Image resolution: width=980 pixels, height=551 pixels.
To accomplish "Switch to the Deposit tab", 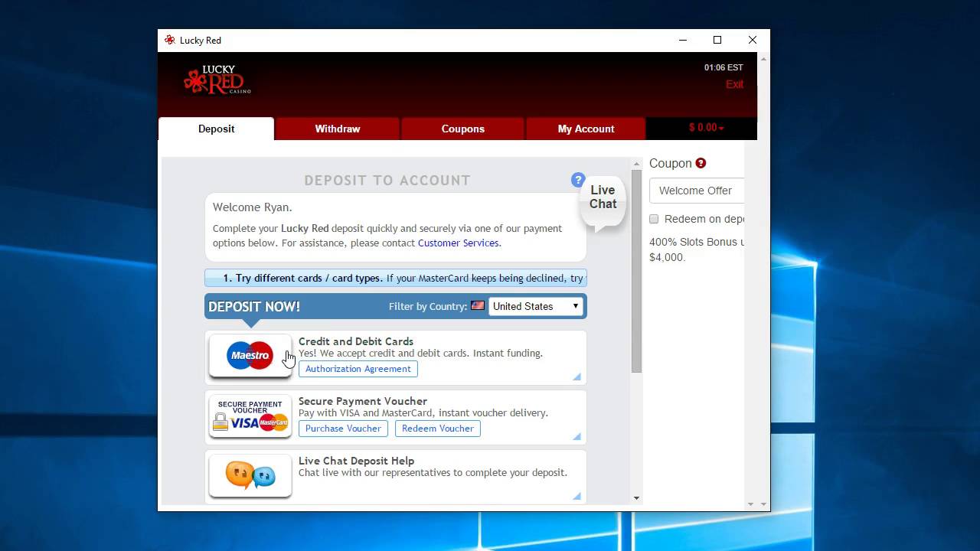I will pyautogui.click(x=216, y=129).
